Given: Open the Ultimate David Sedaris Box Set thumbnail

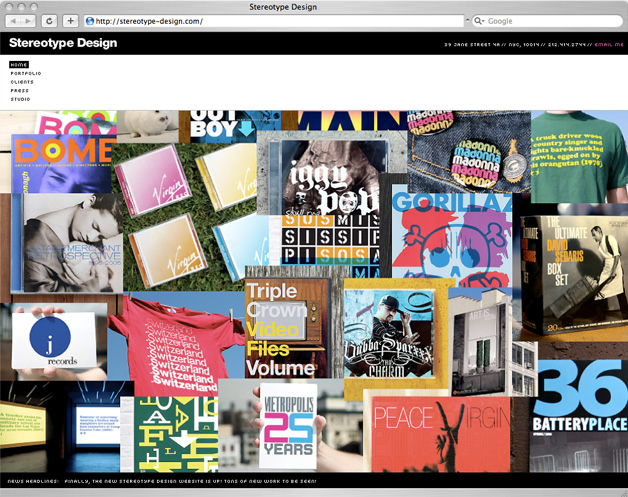Looking at the screenshot, I should pos(573,274).
